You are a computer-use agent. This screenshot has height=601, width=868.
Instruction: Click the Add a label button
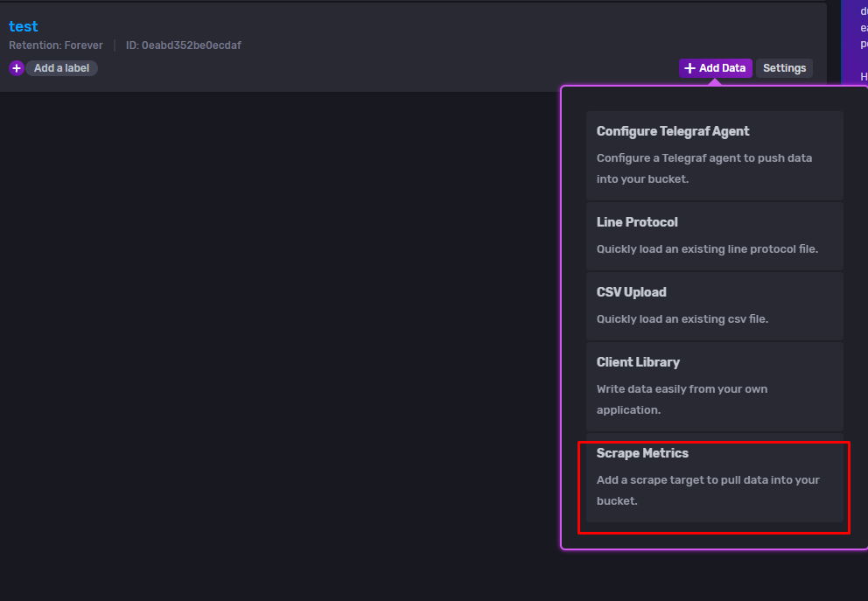point(61,67)
